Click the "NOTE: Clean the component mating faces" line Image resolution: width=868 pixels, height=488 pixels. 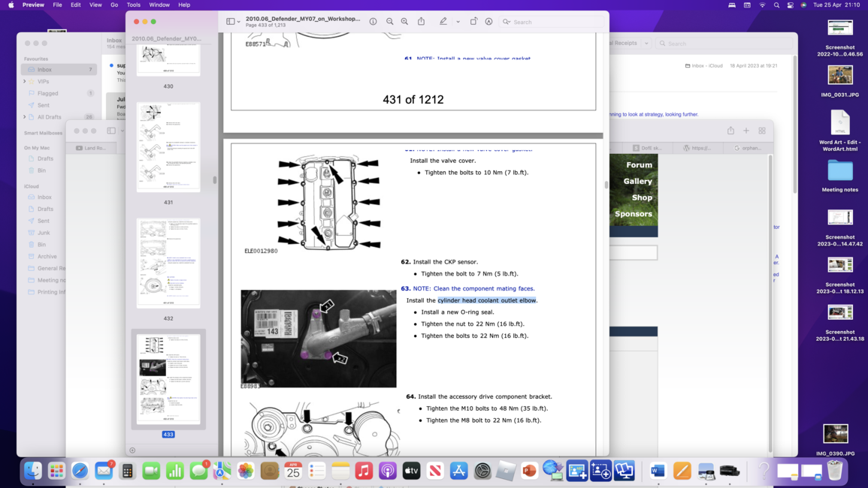(x=474, y=288)
